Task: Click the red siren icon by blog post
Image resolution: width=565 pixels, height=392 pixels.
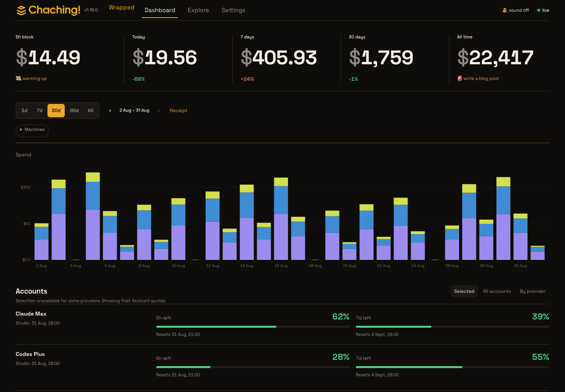Action: [460, 78]
